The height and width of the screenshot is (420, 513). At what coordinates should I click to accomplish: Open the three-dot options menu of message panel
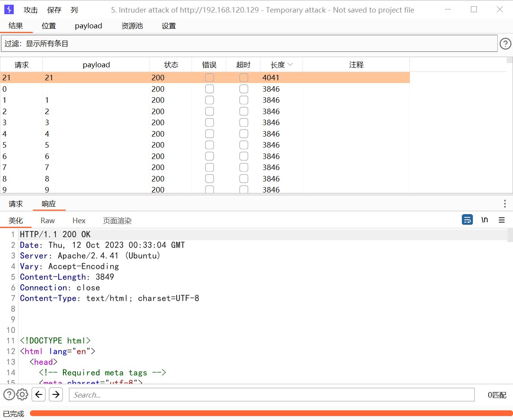pyautogui.click(x=505, y=204)
